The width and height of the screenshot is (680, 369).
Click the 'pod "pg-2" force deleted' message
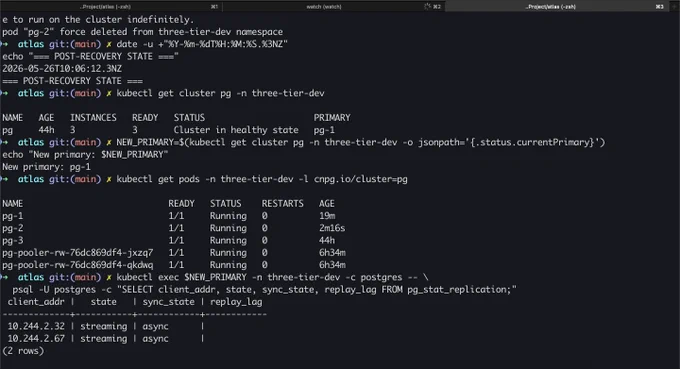pyautogui.click(x=142, y=32)
